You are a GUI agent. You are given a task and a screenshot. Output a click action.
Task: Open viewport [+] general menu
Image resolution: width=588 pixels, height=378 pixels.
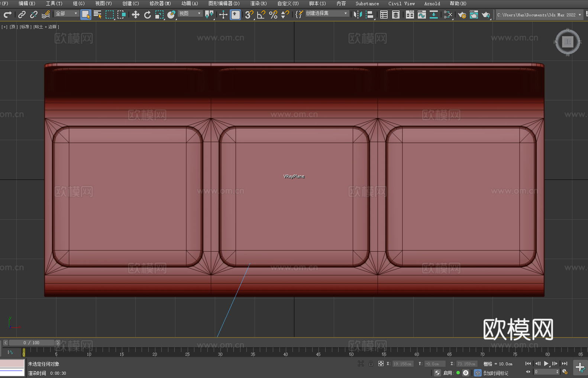click(4, 27)
